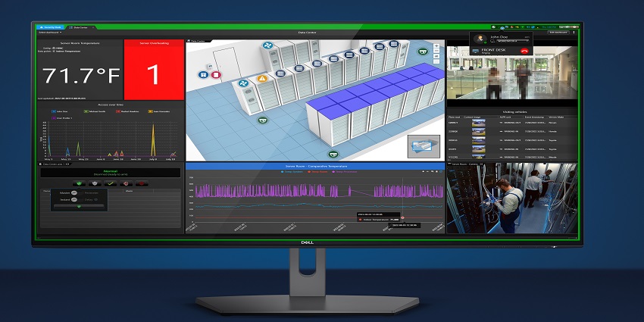Click the farthest server rack icon in the row
This screenshot has height=322, width=644.
point(393,43)
